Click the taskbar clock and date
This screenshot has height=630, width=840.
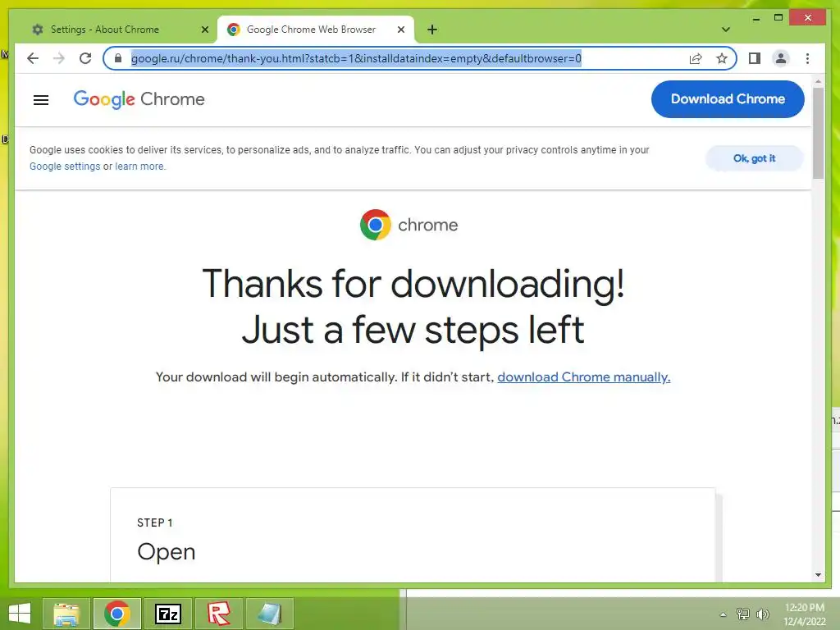click(805, 614)
